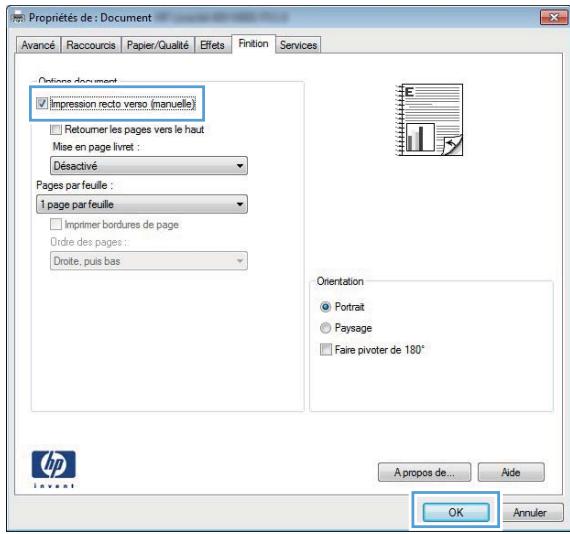570x534 pixels.
Task: Click the Ordre des pages label
Action: (x=89, y=242)
